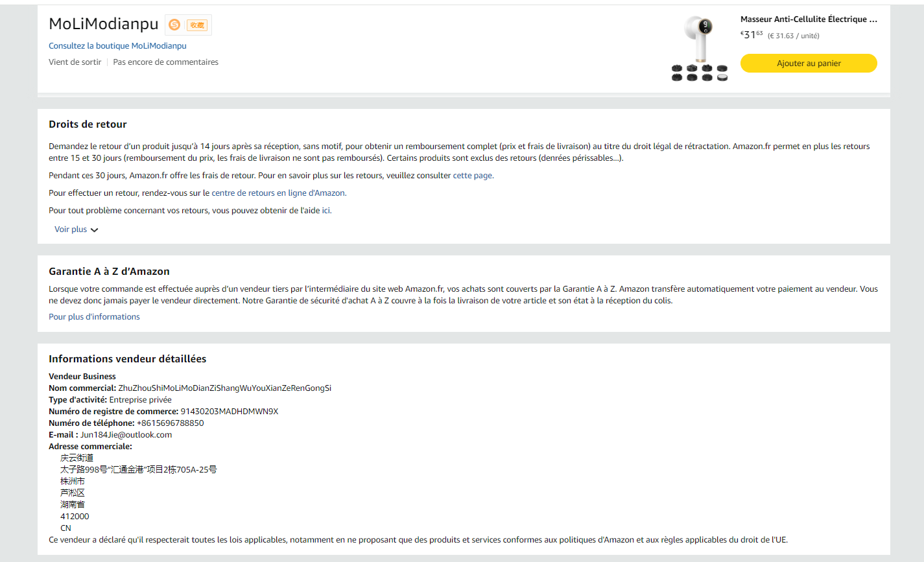Open the Consultez la boutique MoLiModianpu link
Viewport: 924px width, 562px height.
pos(117,46)
